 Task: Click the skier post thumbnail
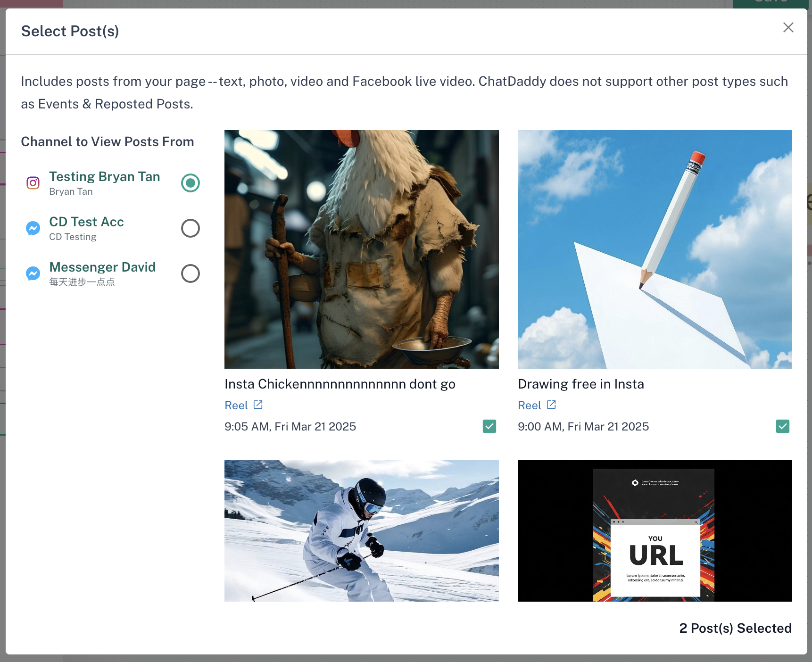click(361, 531)
